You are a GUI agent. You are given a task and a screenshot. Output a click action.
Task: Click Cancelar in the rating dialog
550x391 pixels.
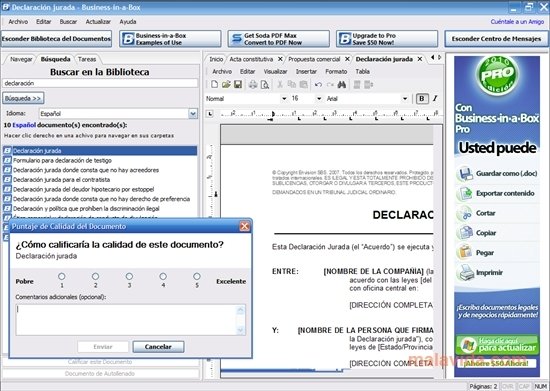click(158, 347)
